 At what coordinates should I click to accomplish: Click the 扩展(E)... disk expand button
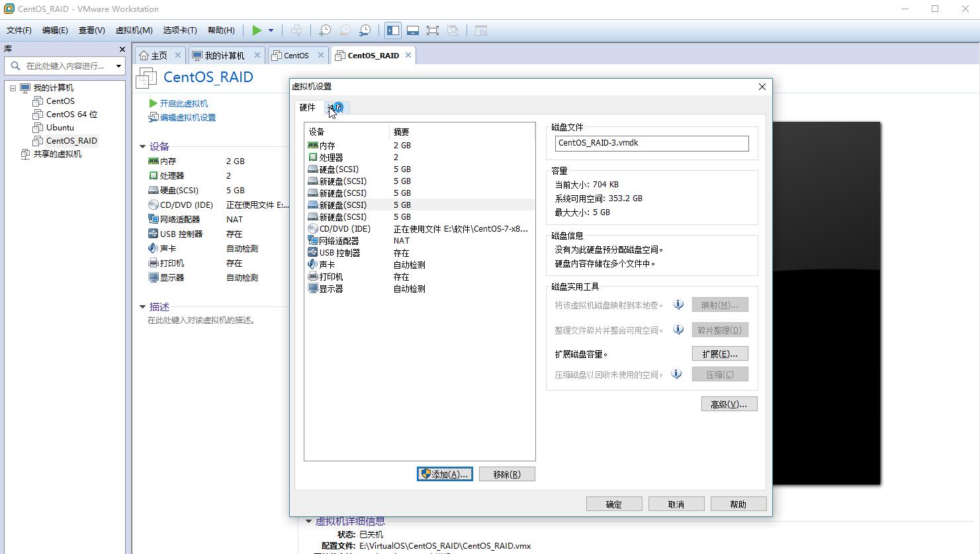pyautogui.click(x=720, y=353)
